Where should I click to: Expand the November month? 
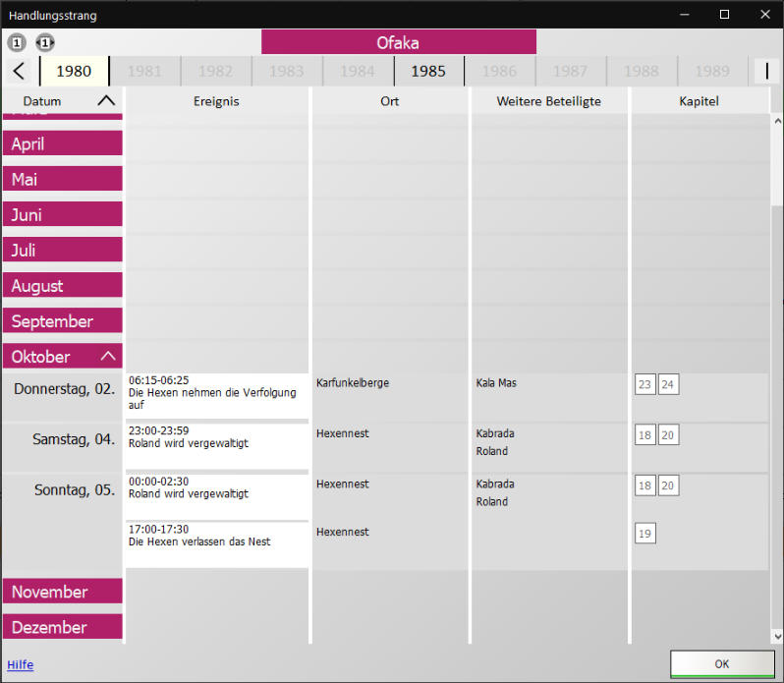[62, 592]
